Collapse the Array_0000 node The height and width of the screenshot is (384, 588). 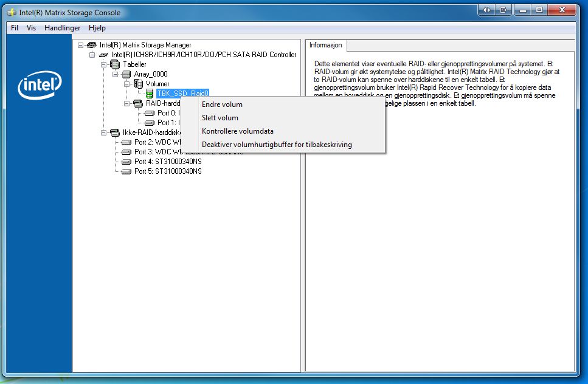(x=115, y=74)
